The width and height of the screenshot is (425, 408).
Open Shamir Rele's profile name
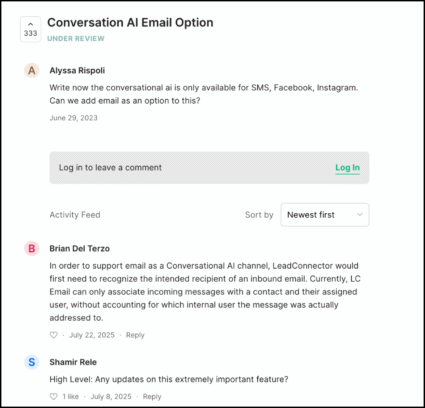tap(73, 362)
